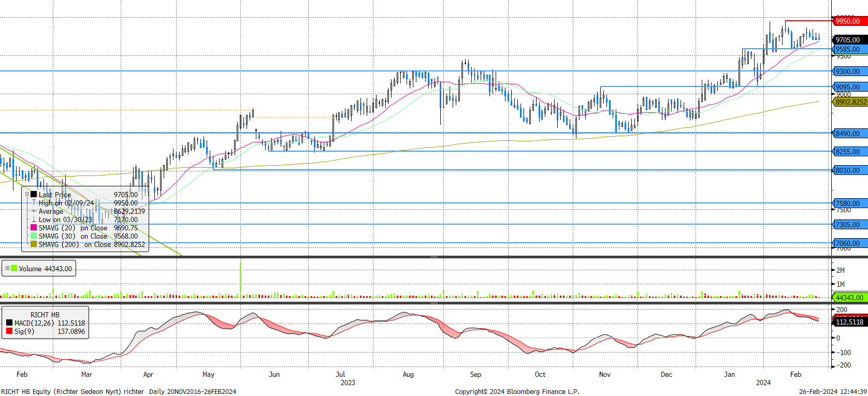Click the 9095.00 horizontal line label
The width and height of the screenshot is (868, 396).
click(850, 87)
